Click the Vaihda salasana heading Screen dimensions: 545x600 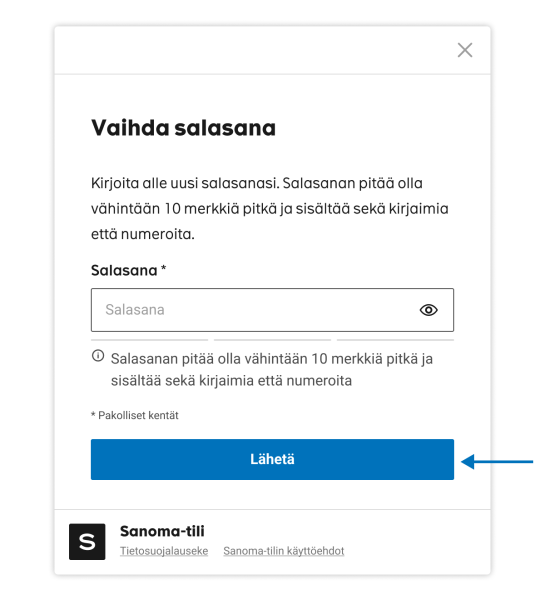(183, 128)
